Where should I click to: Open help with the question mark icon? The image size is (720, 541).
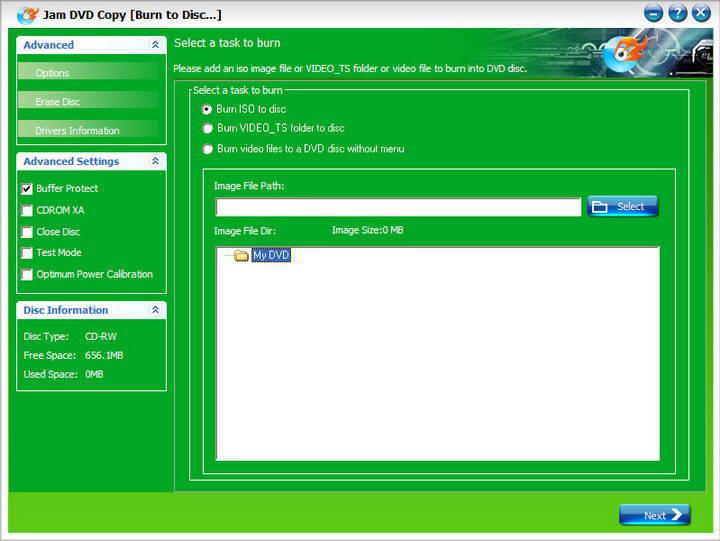click(x=678, y=13)
